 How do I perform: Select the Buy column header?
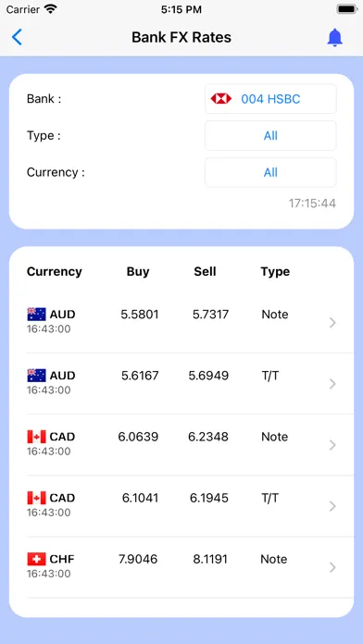point(138,272)
